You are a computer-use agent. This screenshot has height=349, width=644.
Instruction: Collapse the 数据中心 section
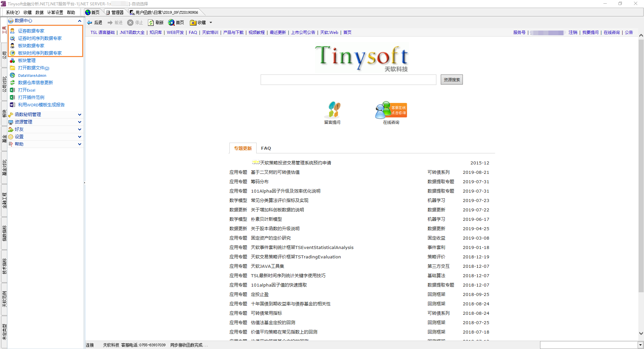pos(79,21)
